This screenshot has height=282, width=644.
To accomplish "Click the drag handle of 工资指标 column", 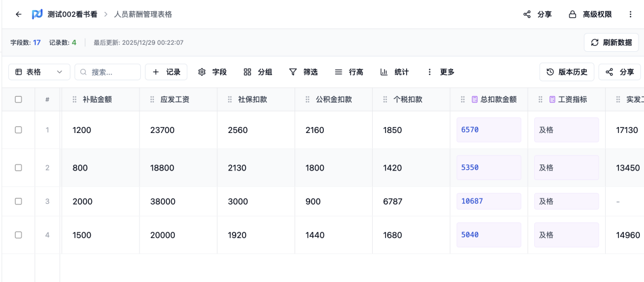I will point(540,100).
